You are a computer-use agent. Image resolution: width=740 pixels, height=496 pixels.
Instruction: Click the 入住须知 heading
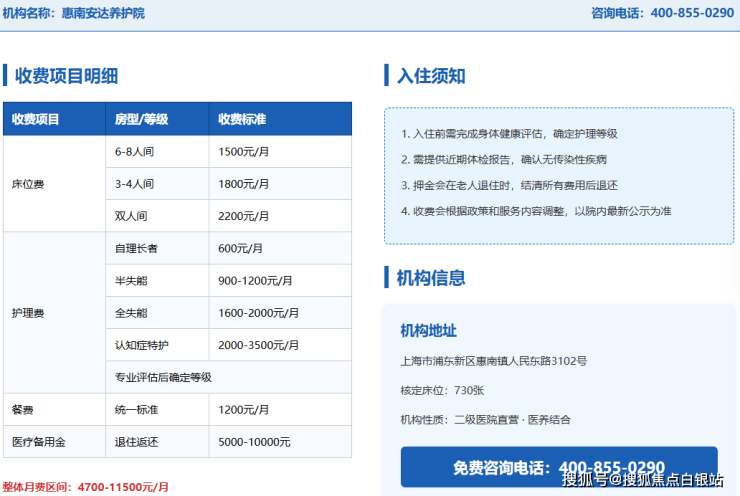(431, 76)
